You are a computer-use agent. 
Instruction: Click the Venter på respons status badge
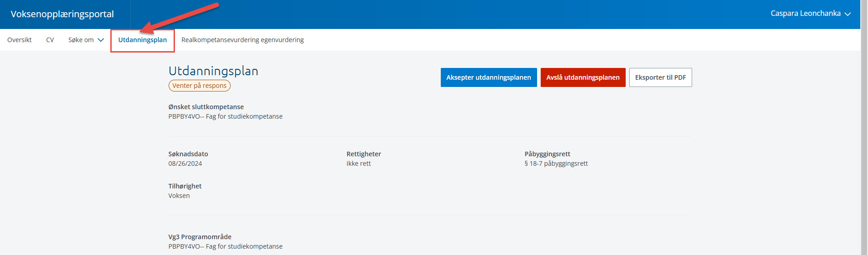(199, 86)
